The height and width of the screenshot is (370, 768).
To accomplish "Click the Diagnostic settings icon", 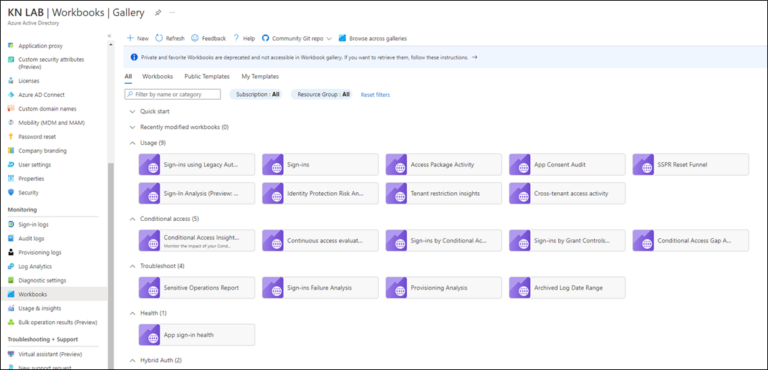I will tap(11, 280).
